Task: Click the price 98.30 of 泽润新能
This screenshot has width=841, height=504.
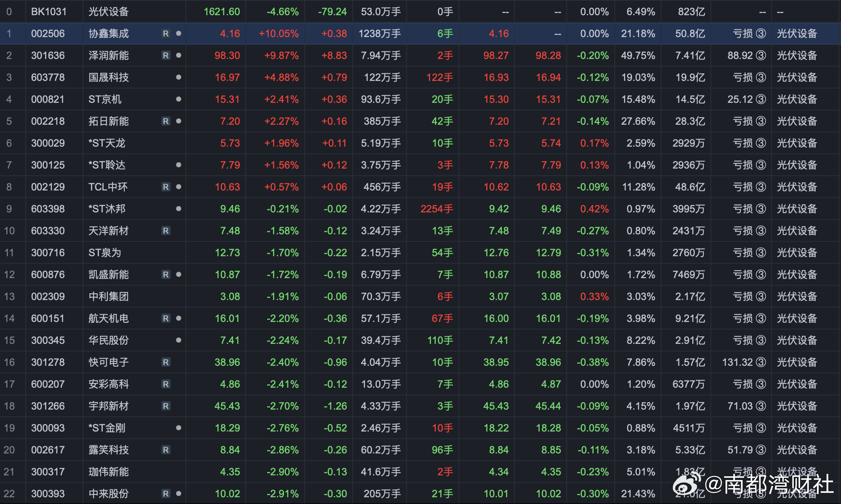Action: tap(227, 56)
